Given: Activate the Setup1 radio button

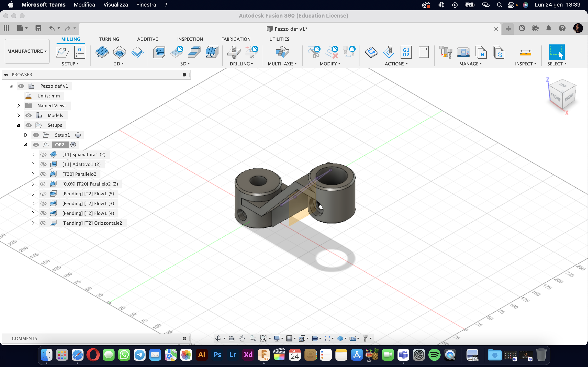Looking at the screenshot, I should coord(78,135).
